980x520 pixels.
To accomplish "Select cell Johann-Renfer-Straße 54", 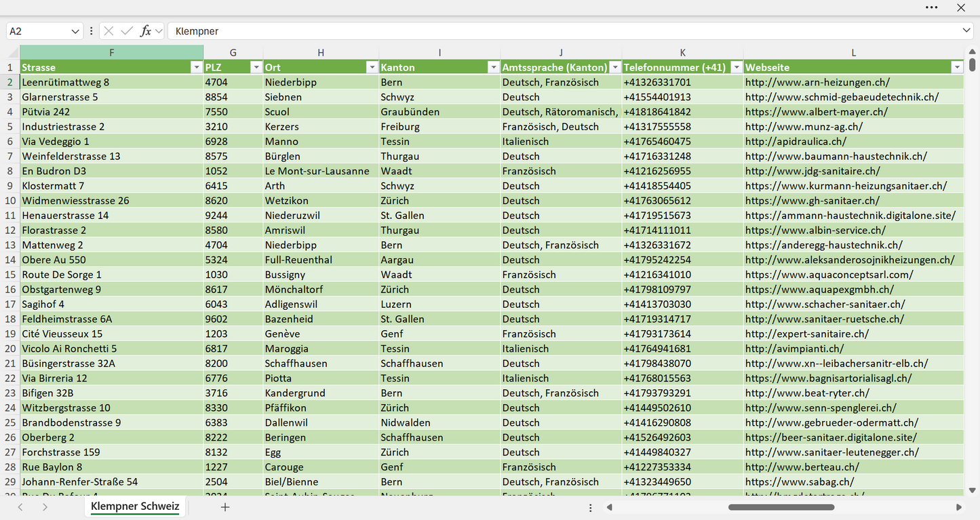I will [111, 482].
